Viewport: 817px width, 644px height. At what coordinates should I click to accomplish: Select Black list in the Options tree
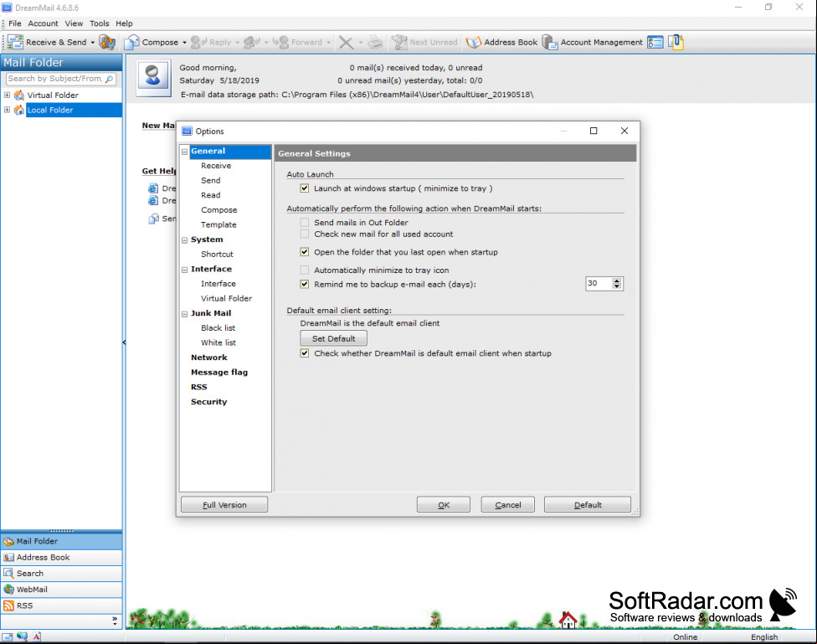(218, 328)
